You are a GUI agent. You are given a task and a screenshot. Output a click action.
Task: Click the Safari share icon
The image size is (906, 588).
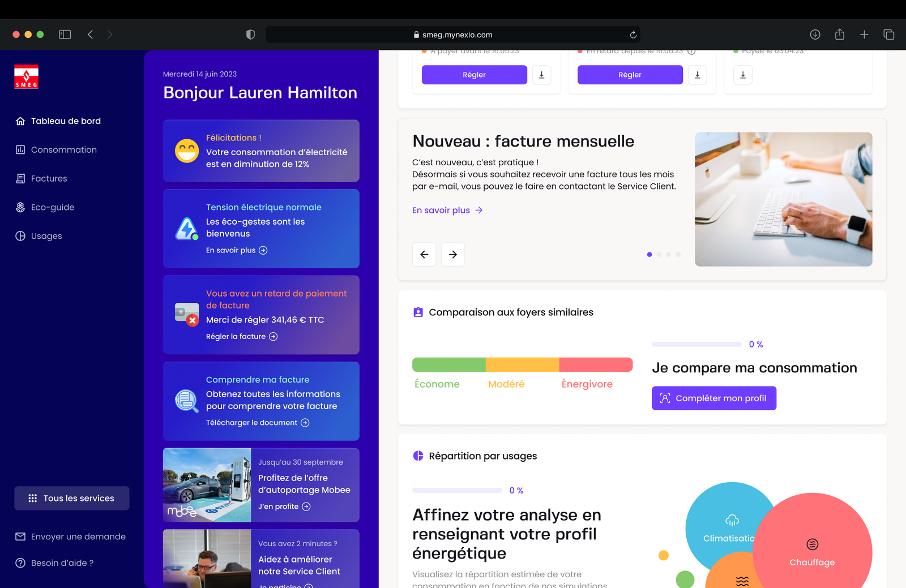[x=840, y=35]
